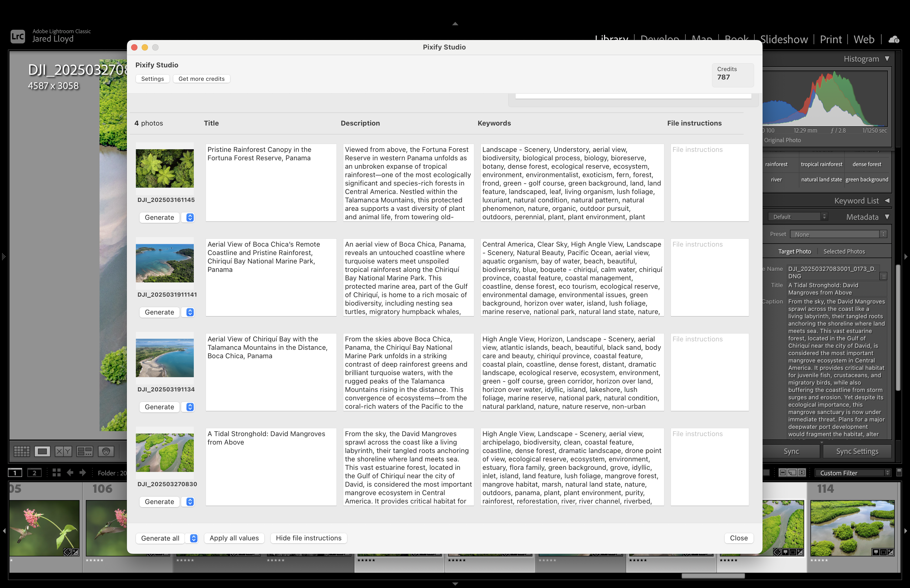This screenshot has width=910, height=588.
Task: Click the cloud sync status icon
Action: click(x=894, y=39)
